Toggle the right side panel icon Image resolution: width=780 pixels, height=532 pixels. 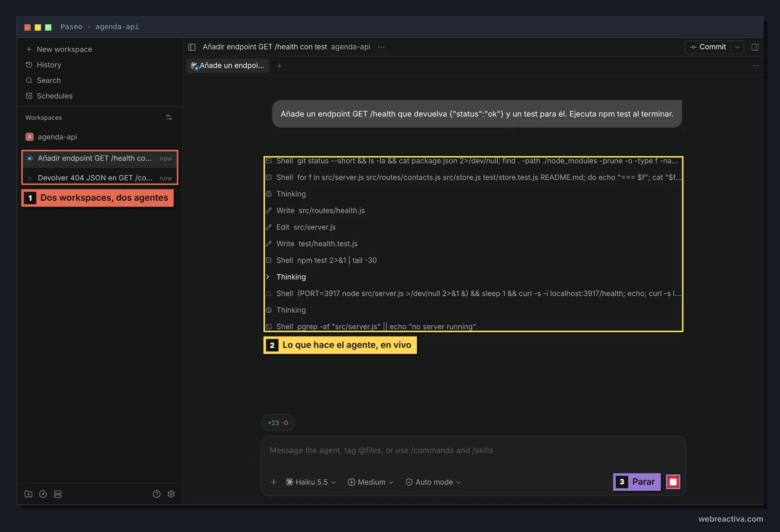[x=755, y=47]
